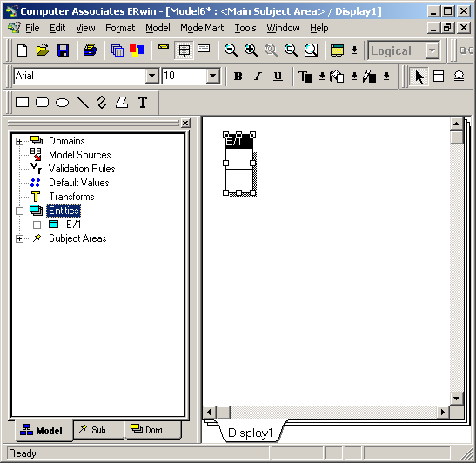Switch to the Sub... explorer tab
Image resolution: width=476 pixels, height=463 pixels.
click(98, 430)
